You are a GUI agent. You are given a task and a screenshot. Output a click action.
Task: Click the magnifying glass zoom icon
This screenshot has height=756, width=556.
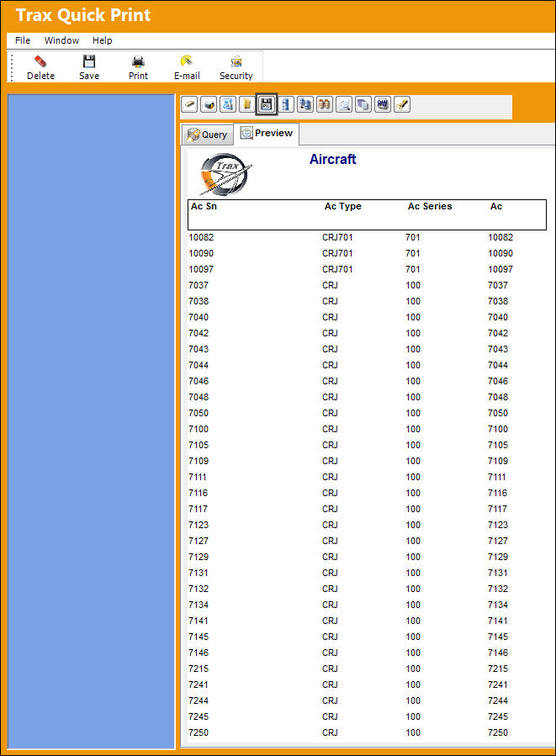[x=344, y=104]
